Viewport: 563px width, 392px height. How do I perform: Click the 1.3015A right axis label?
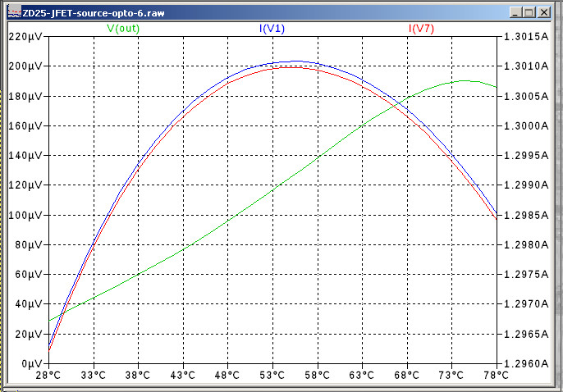click(526, 36)
